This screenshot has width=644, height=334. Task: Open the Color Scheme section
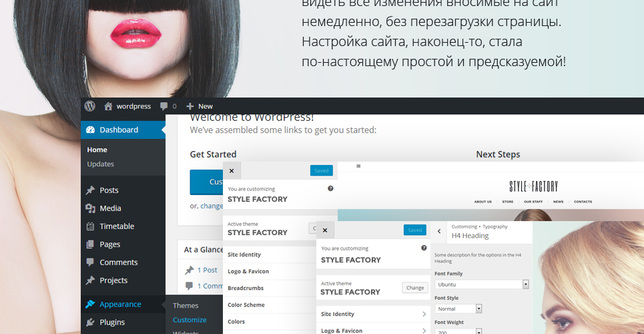pos(270,305)
